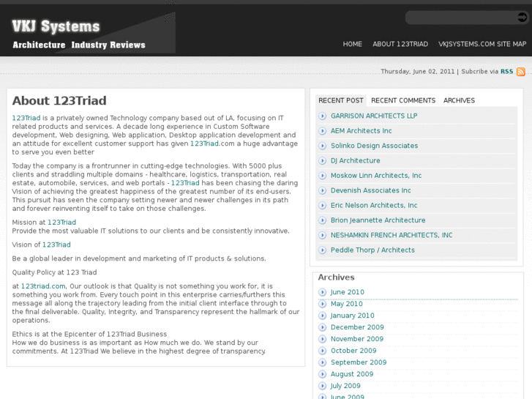Click bullet icon beside November 2009 archive
The image size is (532, 399).
[322, 339]
